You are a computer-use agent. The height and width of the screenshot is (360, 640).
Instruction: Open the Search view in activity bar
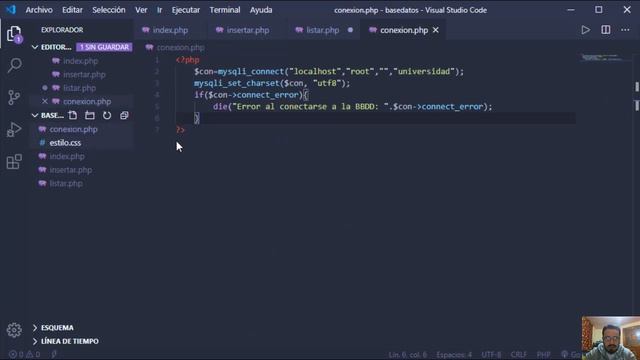pyautogui.click(x=14, y=65)
